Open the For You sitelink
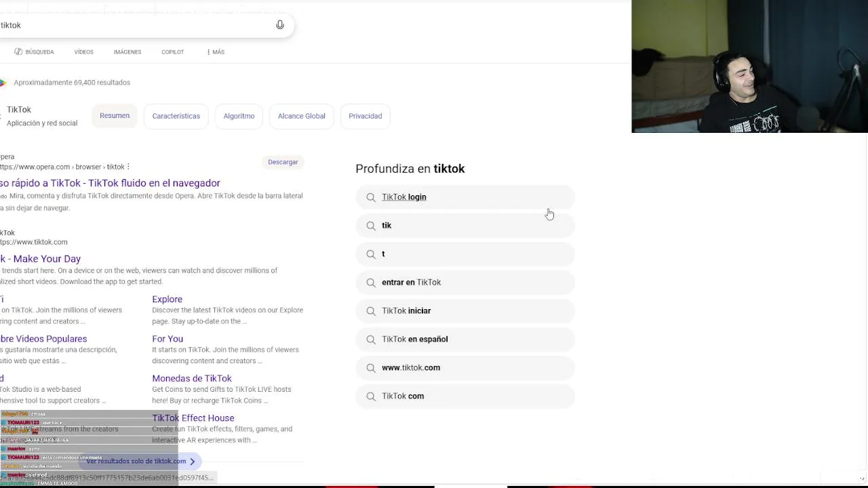The image size is (868, 488). point(167,339)
